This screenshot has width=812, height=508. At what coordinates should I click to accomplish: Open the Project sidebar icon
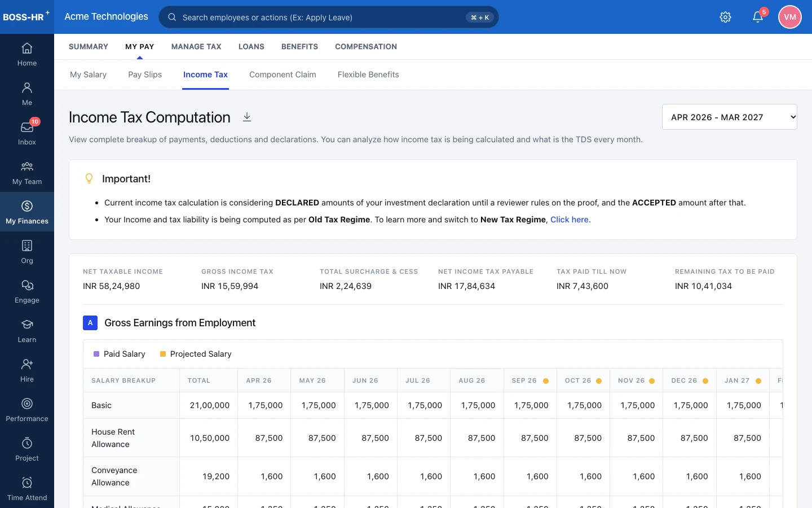[27, 444]
